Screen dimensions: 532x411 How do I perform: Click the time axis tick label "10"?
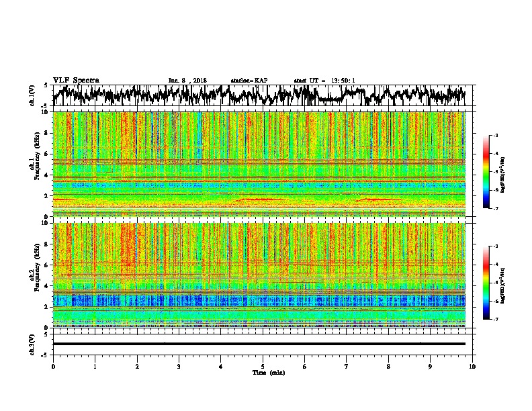pyautogui.click(x=472, y=367)
